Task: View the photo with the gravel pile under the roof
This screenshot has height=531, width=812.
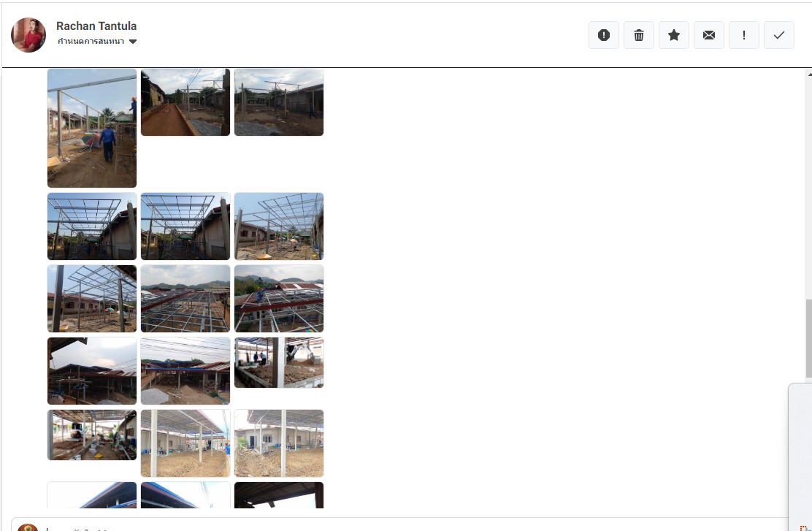Action: pos(185,371)
